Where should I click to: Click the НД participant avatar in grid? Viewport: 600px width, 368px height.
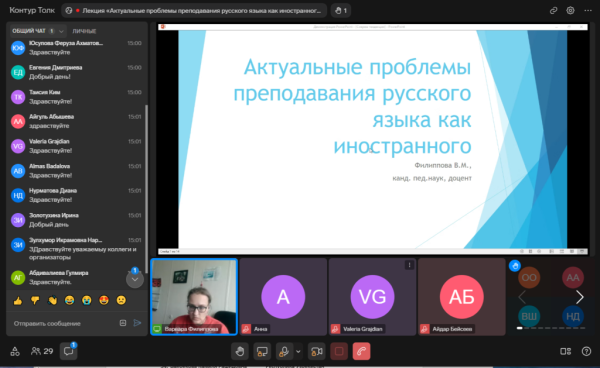click(x=573, y=316)
